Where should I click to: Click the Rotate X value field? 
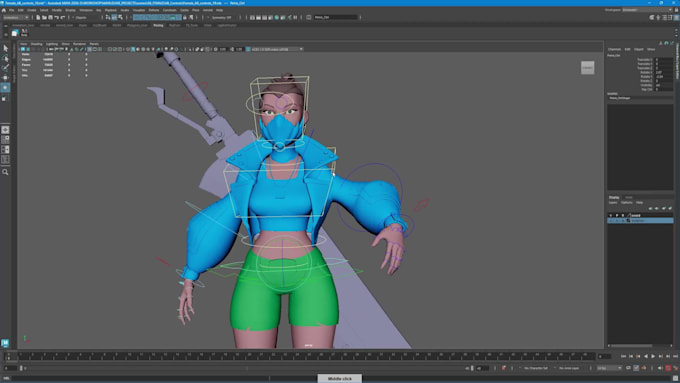point(664,72)
